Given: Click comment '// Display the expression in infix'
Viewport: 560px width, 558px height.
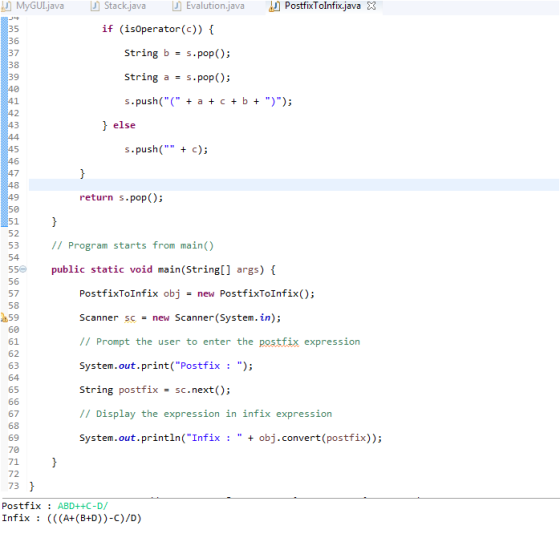Looking at the screenshot, I should coord(206,414).
